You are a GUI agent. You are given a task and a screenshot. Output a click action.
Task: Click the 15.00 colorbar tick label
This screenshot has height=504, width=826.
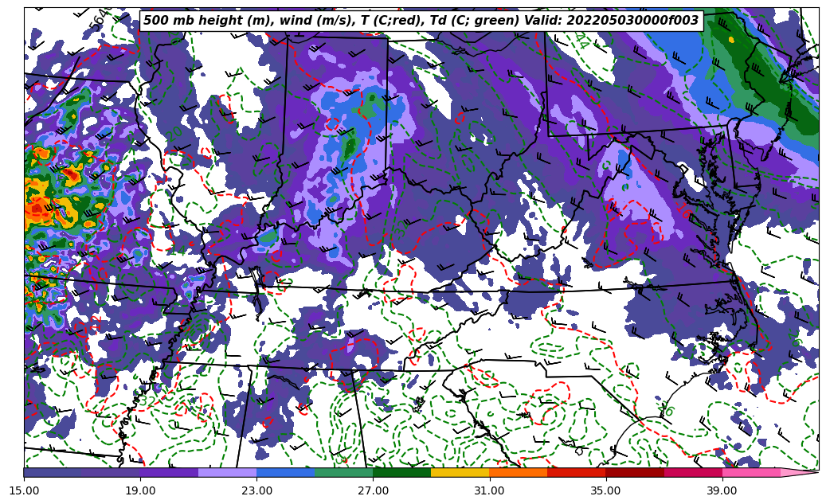coord(24,490)
